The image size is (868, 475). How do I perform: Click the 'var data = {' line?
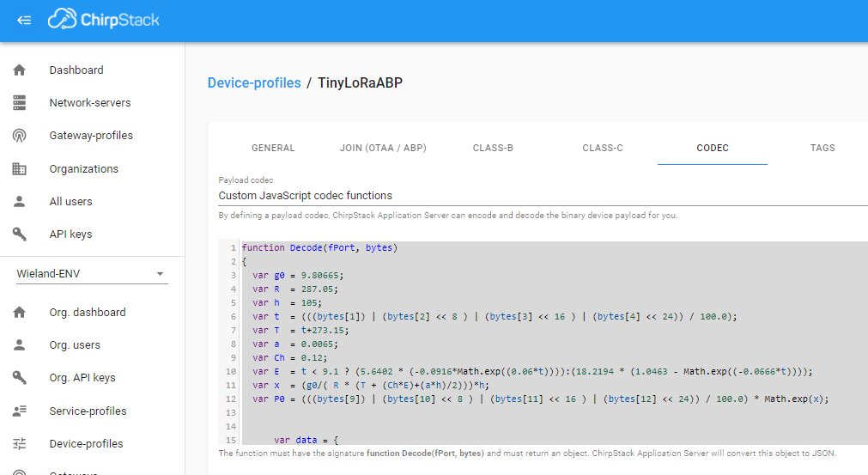(x=307, y=440)
